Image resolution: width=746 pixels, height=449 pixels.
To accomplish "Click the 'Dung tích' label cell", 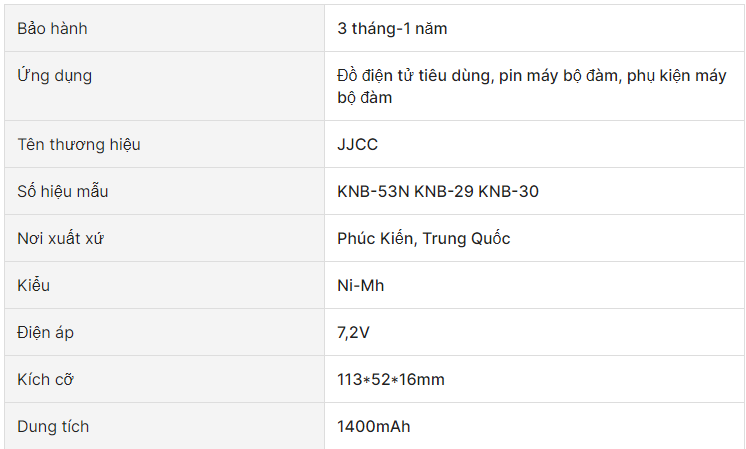I will click(165, 426).
